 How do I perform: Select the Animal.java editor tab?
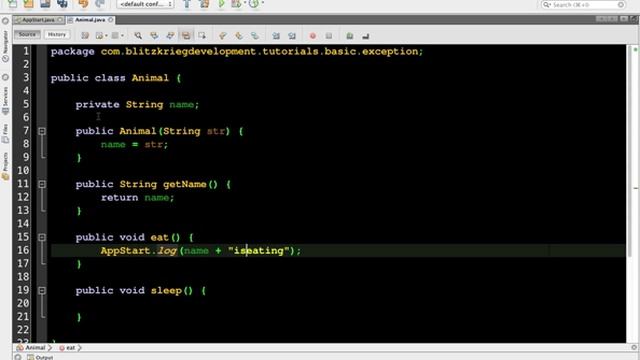90,20
